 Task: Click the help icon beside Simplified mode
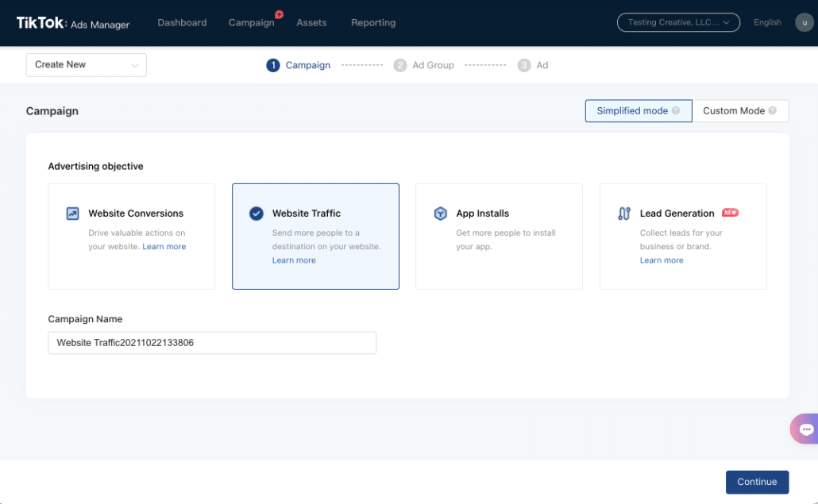tap(676, 110)
